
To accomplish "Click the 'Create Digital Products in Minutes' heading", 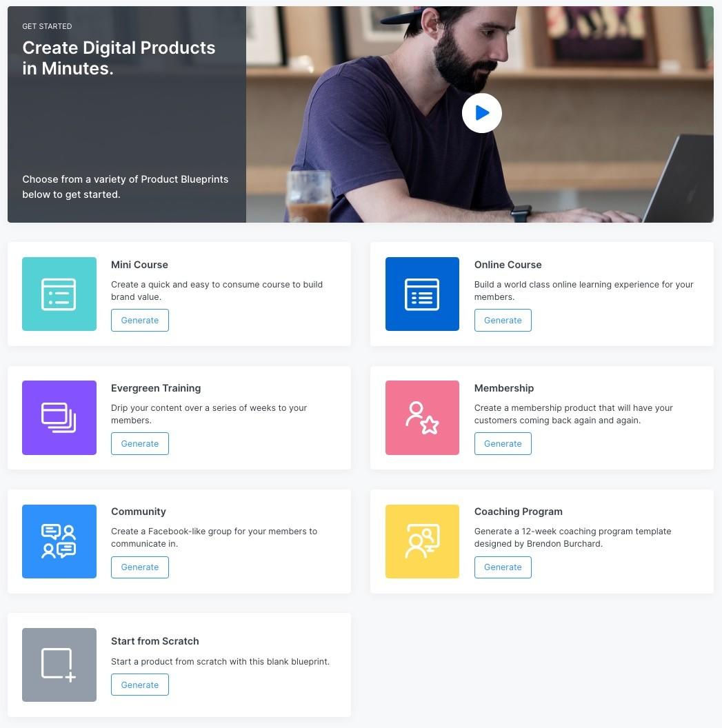I will pos(119,58).
